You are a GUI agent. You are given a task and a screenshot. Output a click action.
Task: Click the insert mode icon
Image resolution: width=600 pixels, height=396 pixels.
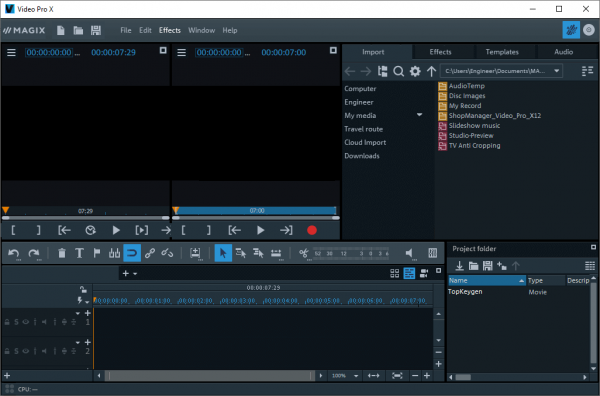195,253
